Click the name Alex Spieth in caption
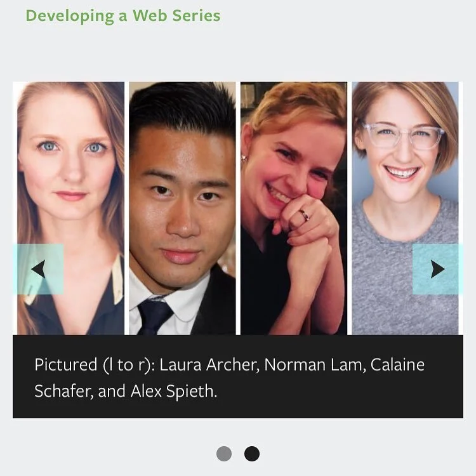Screen dimensions: 476x476 [173, 391]
